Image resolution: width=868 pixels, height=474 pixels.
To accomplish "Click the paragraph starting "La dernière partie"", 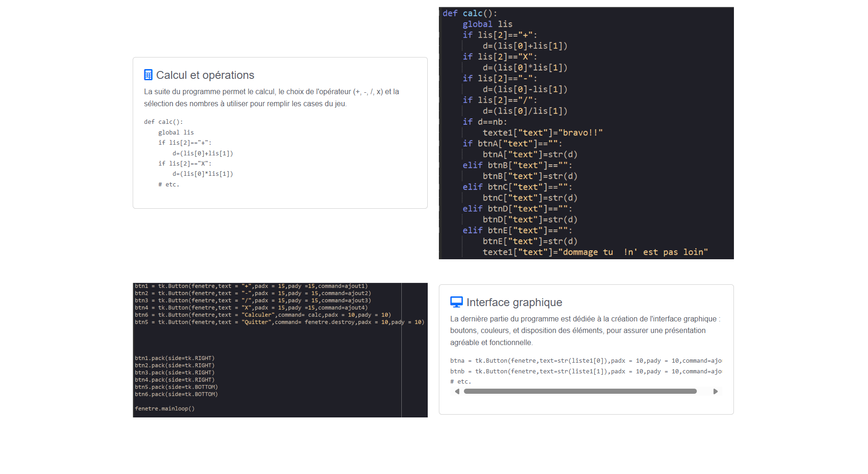I will click(585, 330).
